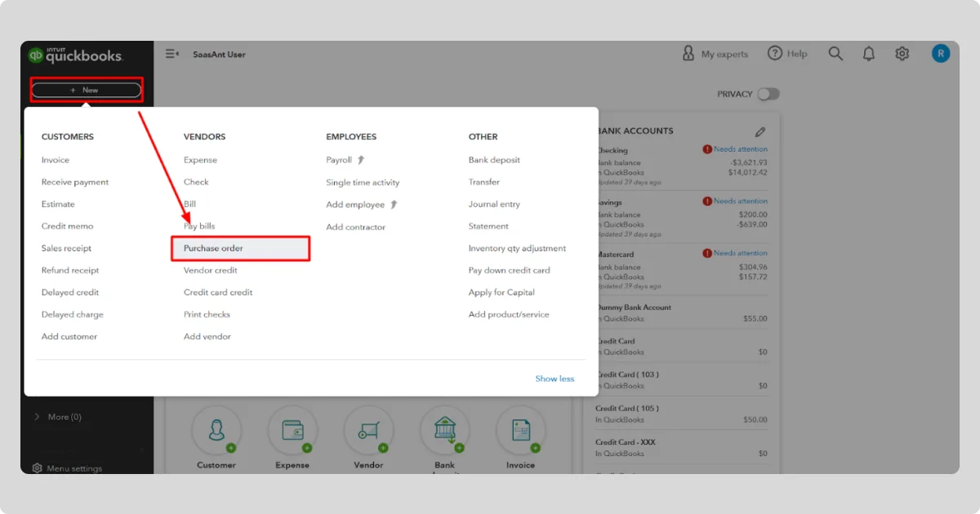
Task: Click the search magnifier icon
Action: click(x=835, y=54)
